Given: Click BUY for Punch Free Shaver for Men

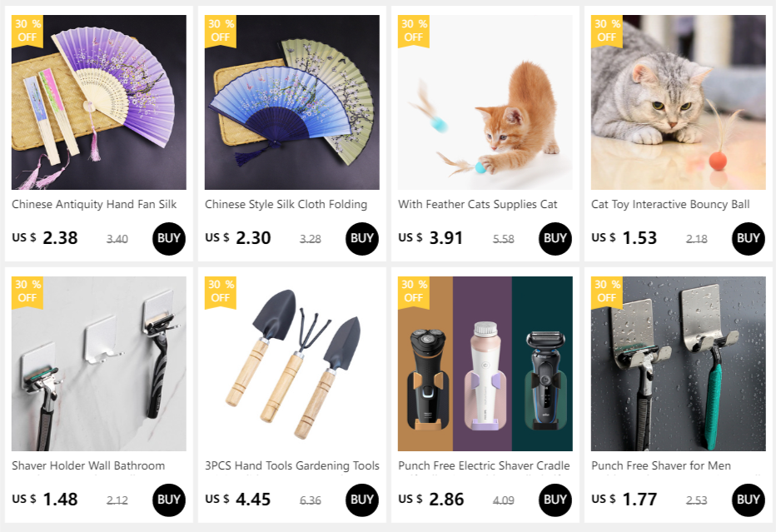Looking at the screenshot, I should point(748,500).
